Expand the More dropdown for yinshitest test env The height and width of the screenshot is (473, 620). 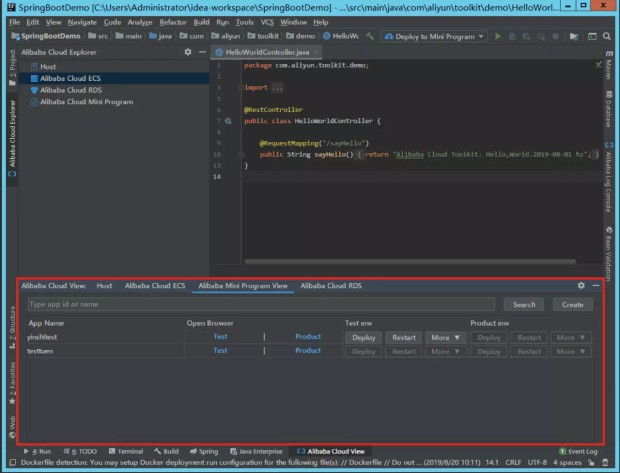(x=445, y=337)
